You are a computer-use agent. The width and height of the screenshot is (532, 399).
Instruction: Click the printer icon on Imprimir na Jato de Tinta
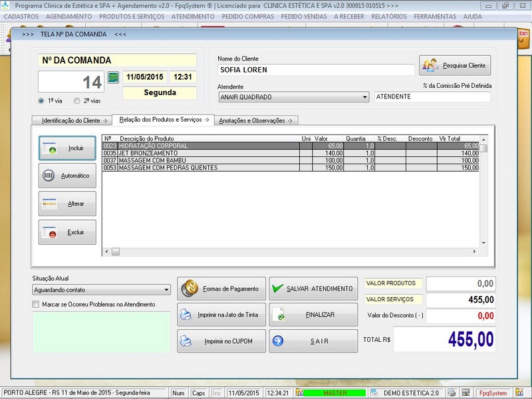187,315
